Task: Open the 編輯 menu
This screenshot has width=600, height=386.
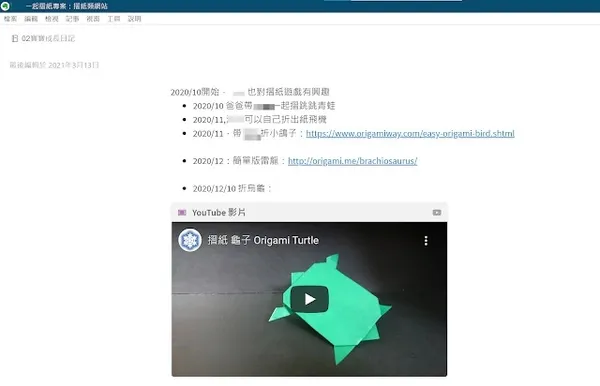Action: [31, 19]
